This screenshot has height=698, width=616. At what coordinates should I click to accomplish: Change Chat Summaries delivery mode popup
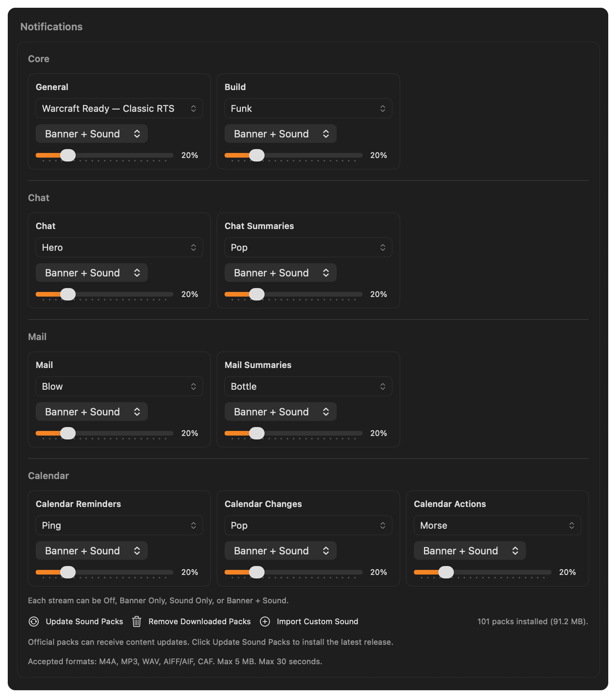point(280,273)
